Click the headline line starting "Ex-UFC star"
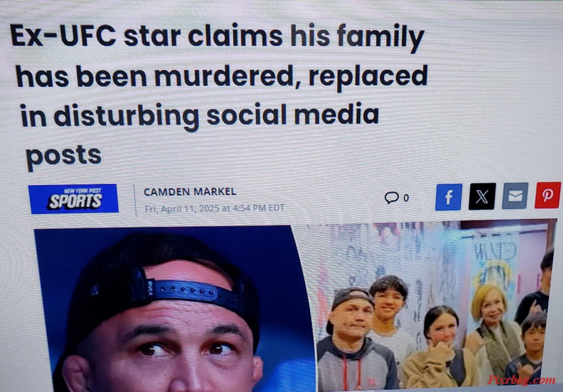 point(217,37)
